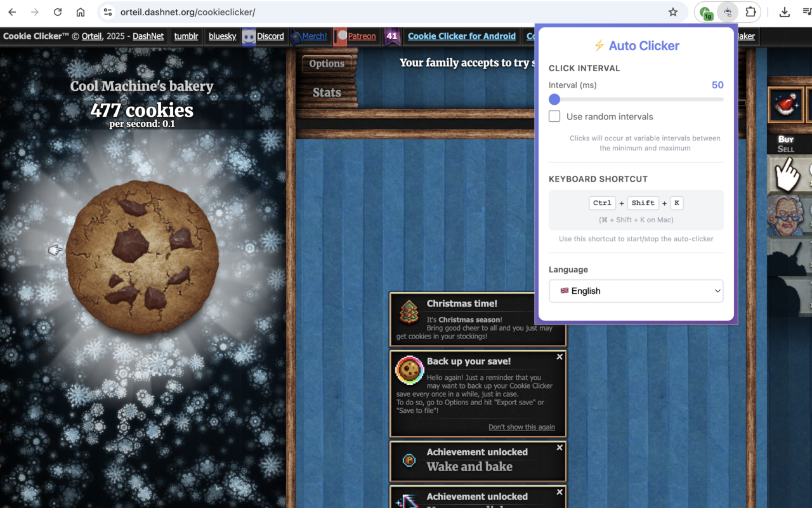The width and height of the screenshot is (812, 508).
Task: Click the per second: 0.1 text
Action: [142, 124]
